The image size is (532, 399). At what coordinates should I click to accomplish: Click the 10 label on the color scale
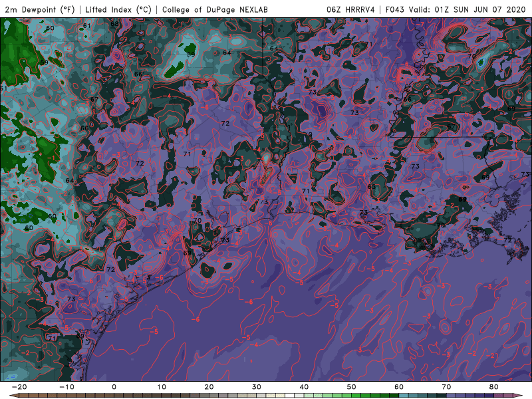click(162, 387)
